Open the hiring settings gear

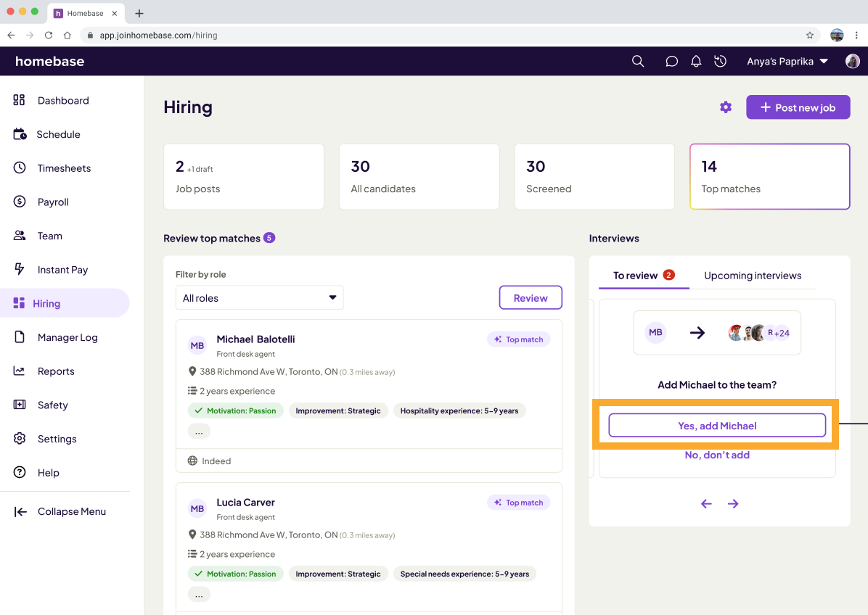(725, 107)
